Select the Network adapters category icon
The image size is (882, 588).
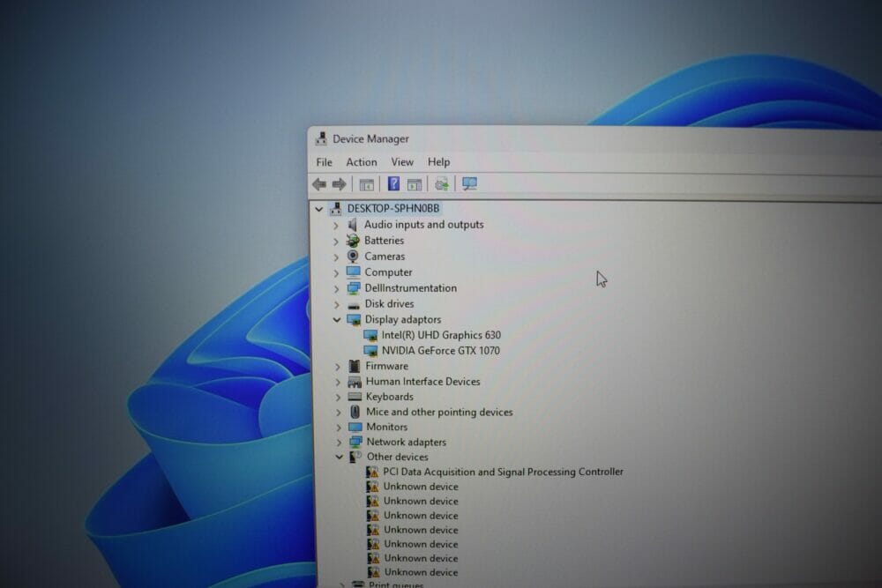pyautogui.click(x=355, y=442)
